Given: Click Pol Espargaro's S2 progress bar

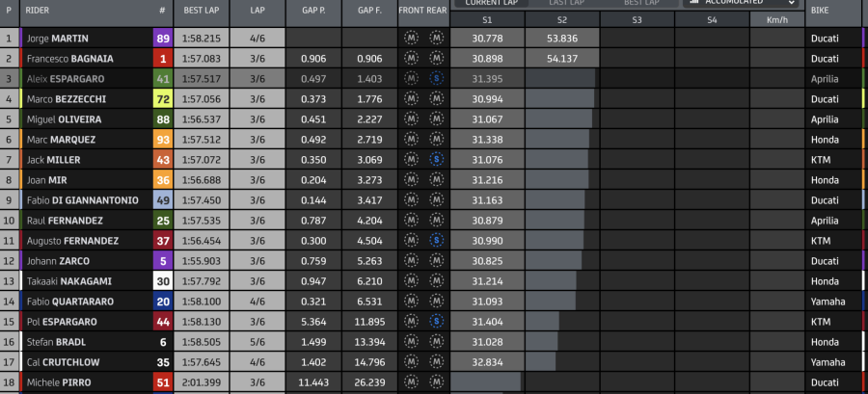Looking at the screenshot, I should 542,322.
